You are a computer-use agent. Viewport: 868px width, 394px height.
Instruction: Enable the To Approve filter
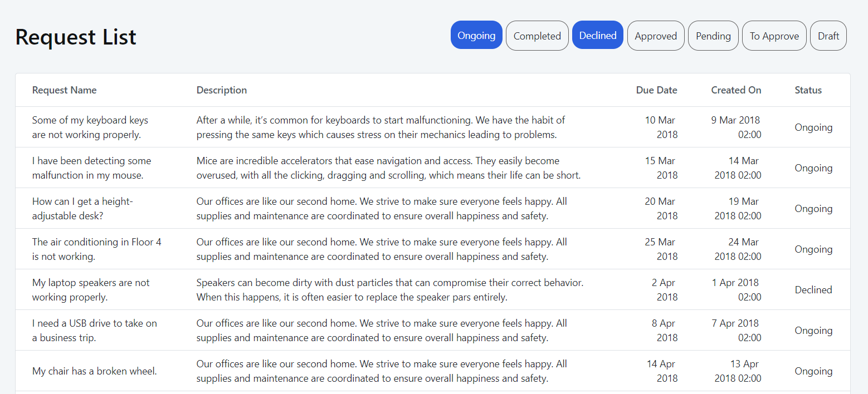[x=774, y=36]
